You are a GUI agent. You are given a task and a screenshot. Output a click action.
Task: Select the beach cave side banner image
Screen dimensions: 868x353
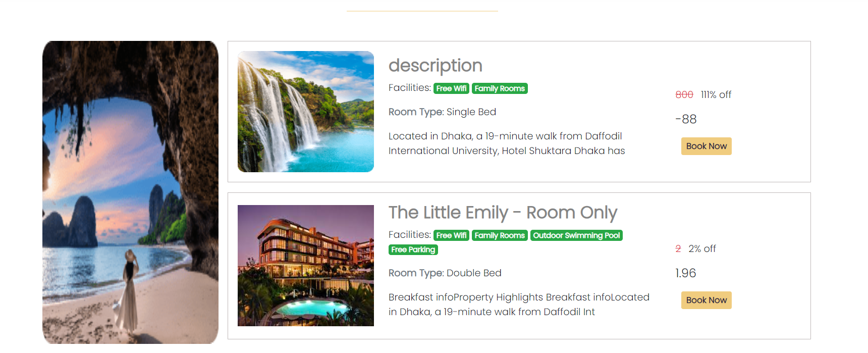pos(130,192)
